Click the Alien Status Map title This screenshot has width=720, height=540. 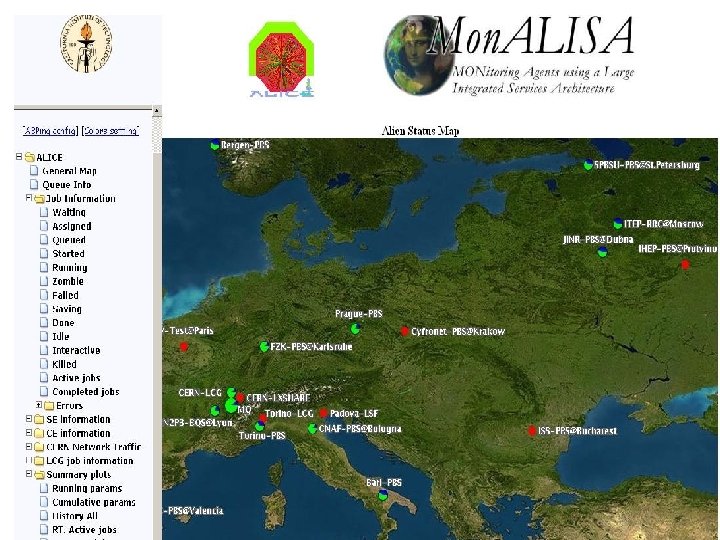420,131
